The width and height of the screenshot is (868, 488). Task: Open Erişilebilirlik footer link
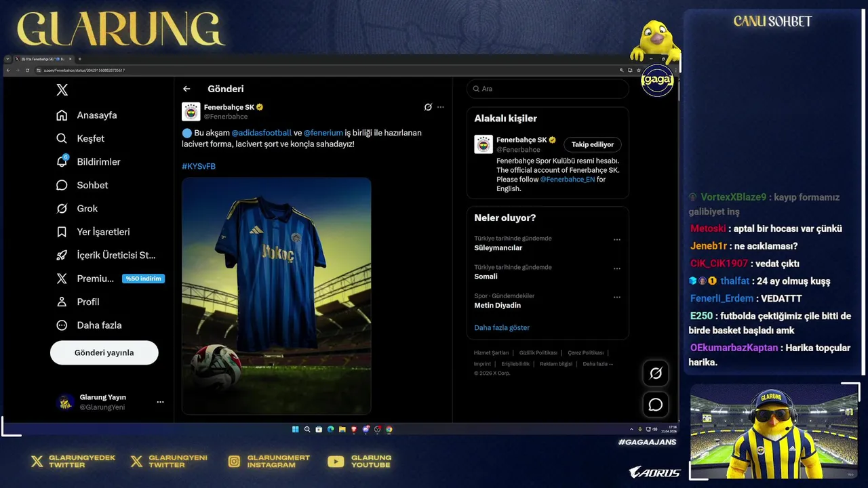click(x=515, y=364)
